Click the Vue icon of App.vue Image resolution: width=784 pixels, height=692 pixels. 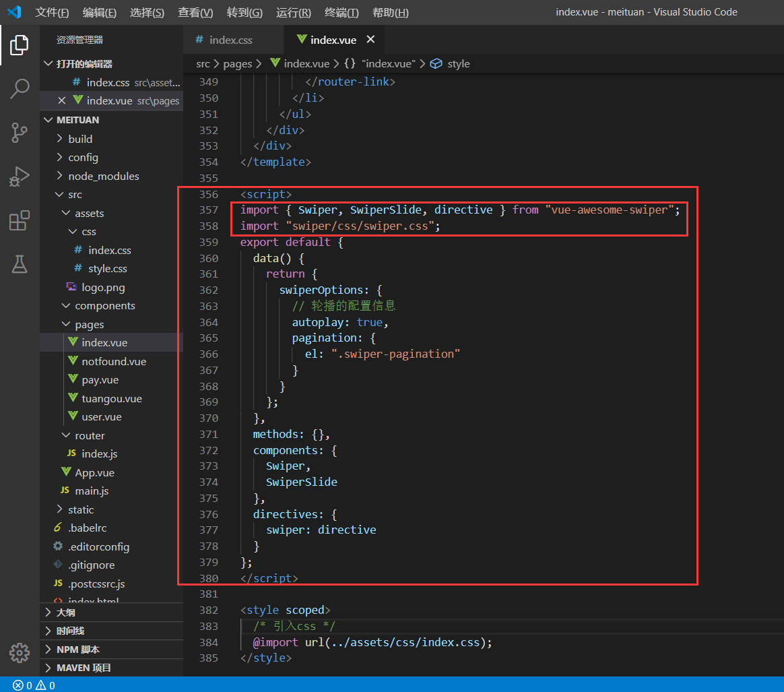click(x=66, y=472)
